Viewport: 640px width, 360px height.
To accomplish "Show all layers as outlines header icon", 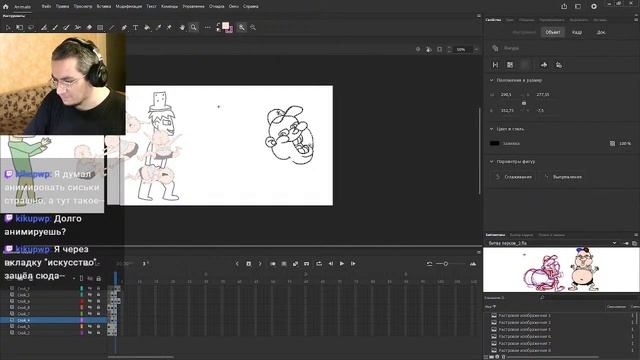I will click(x=81, y=279).
